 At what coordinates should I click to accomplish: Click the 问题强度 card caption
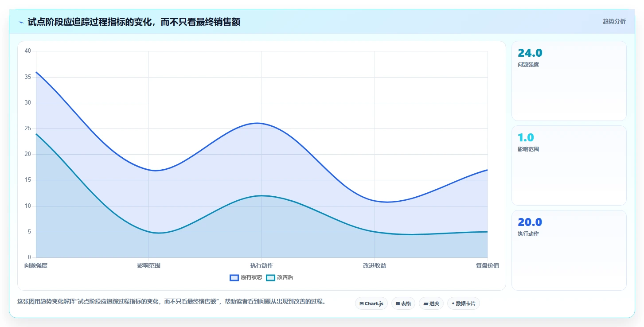[528, 65]
